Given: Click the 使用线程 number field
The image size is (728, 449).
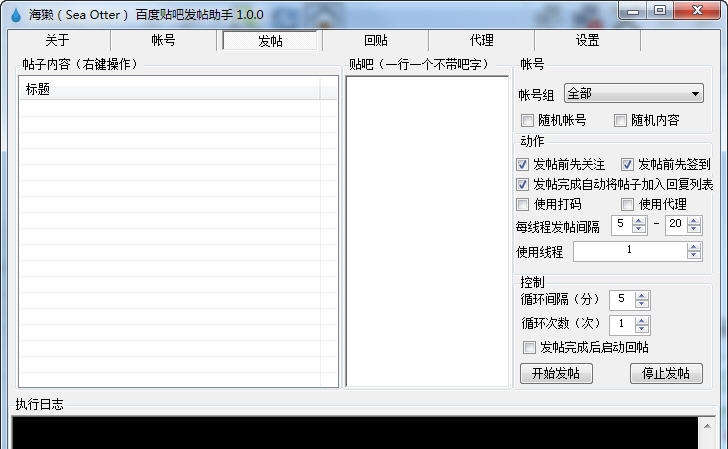Looking at the screenshot, I should tap(630, 252).
